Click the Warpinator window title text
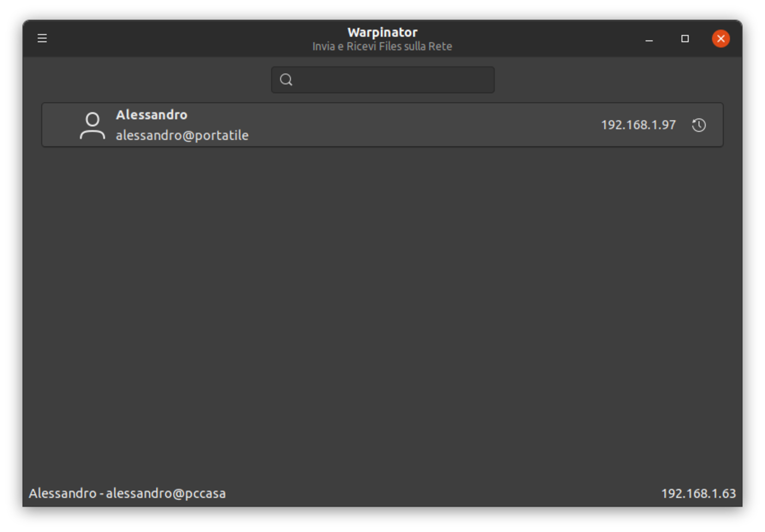765x532 pixels. [x=382, y=32]
